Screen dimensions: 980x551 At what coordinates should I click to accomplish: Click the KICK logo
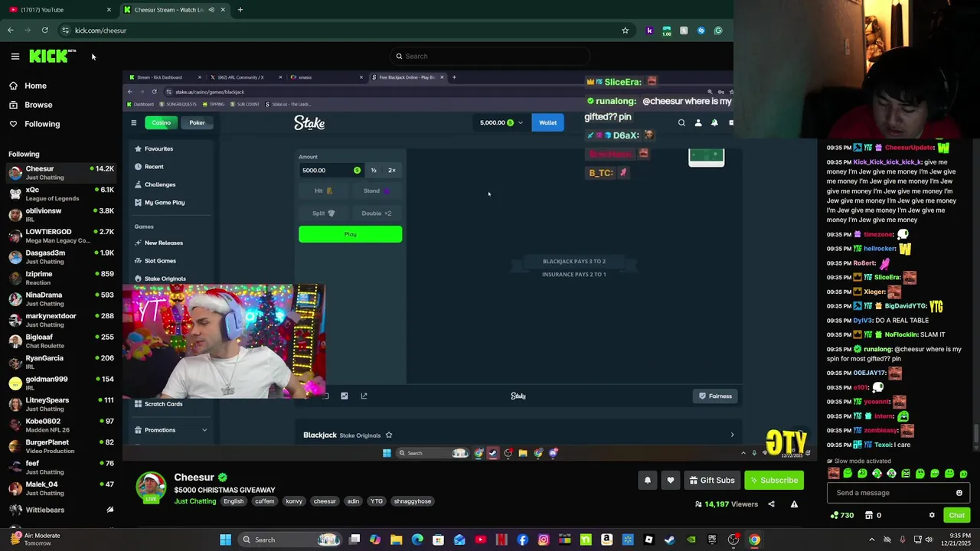[x=52, y=56]
